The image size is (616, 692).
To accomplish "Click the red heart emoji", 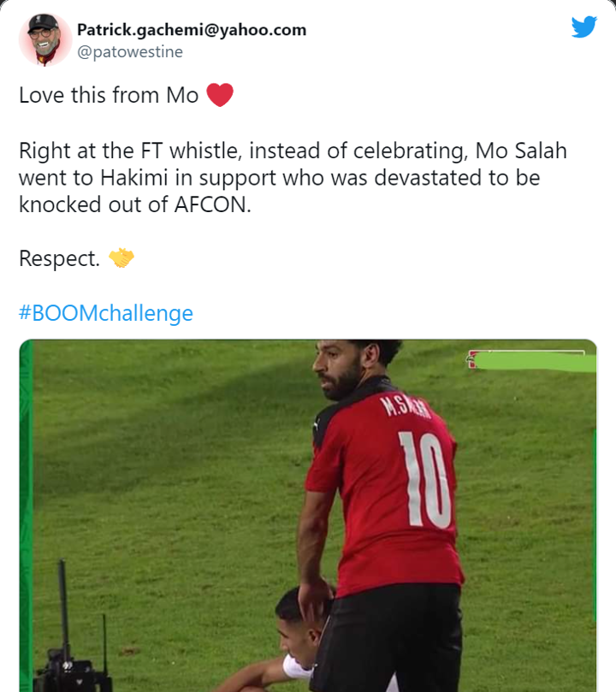I will pos(220,95).
